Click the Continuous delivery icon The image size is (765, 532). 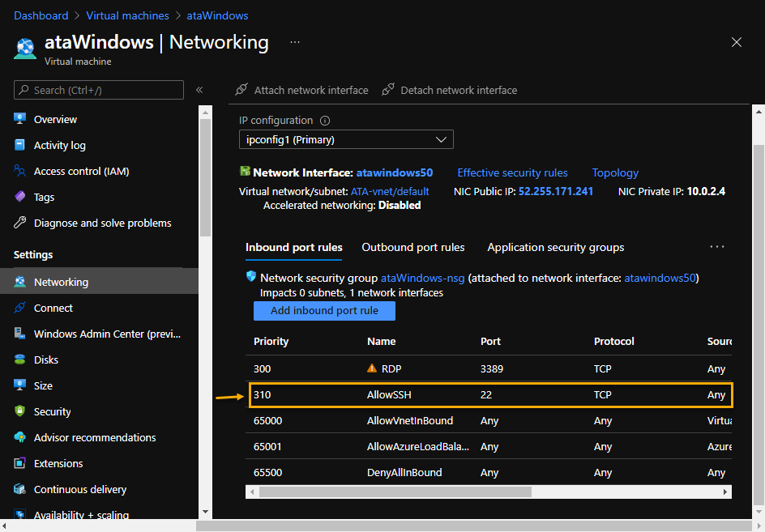[x=19, y=488]
